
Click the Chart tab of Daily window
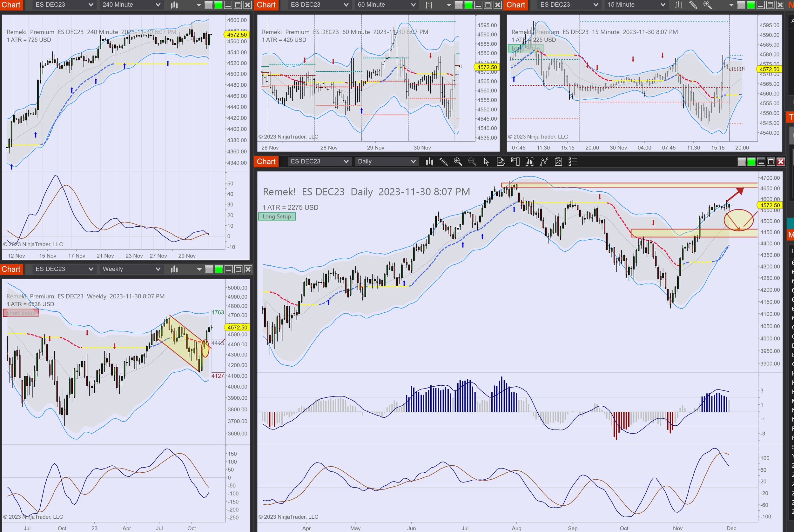tap(266, 162)
